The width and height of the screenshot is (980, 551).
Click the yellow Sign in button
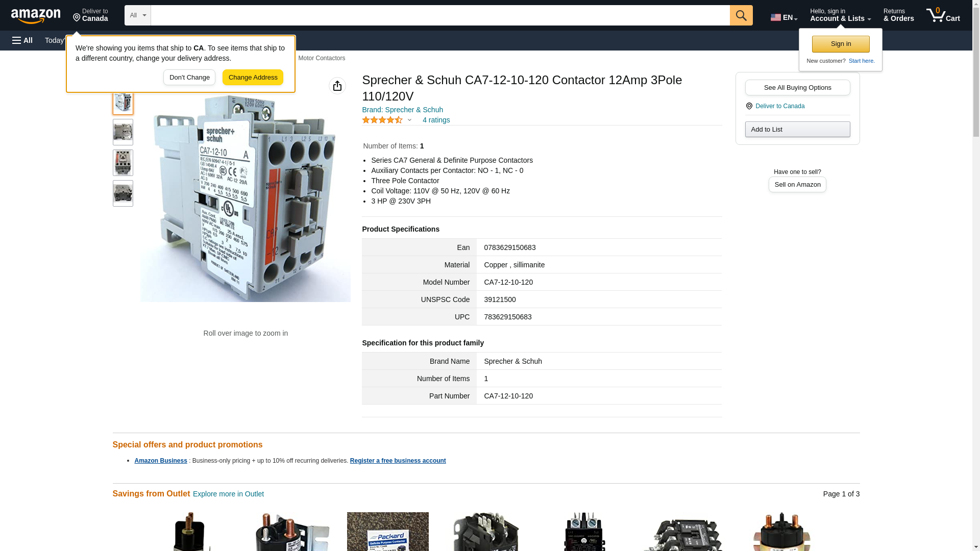tap(841, 44)
